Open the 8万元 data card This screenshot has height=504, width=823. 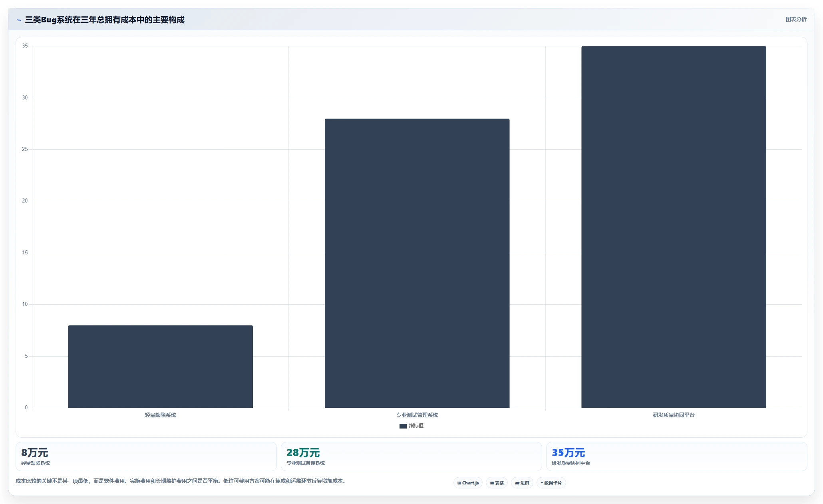[x=146, y=456]
